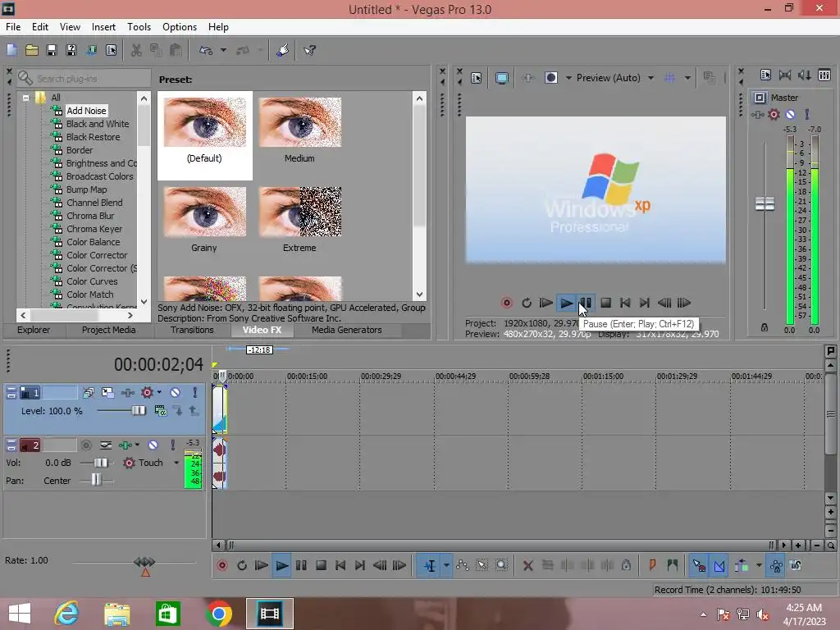Click the New project toolbar icon
The image size is (840, 630).
(x=11, y=50)
